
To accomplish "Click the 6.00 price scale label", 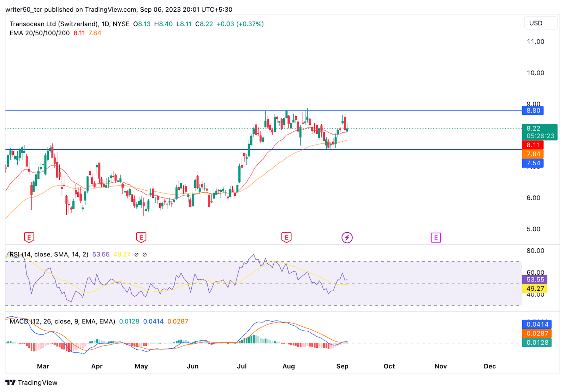I will (x=533, y=198).
